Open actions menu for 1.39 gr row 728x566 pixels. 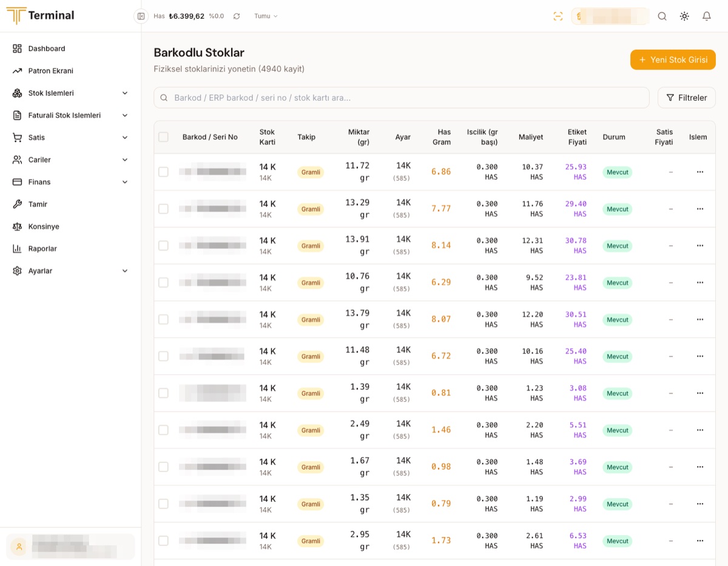pos(700,393)
